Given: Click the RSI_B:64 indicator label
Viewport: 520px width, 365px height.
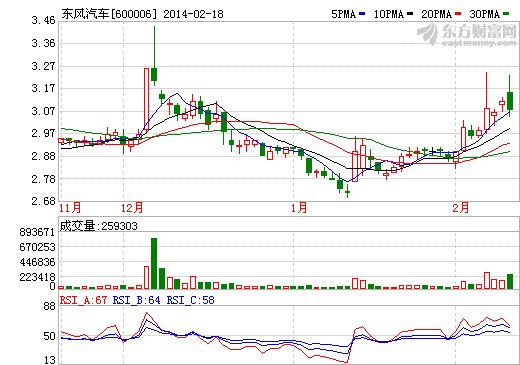Looking at the screenshot, I should [137, 300].
